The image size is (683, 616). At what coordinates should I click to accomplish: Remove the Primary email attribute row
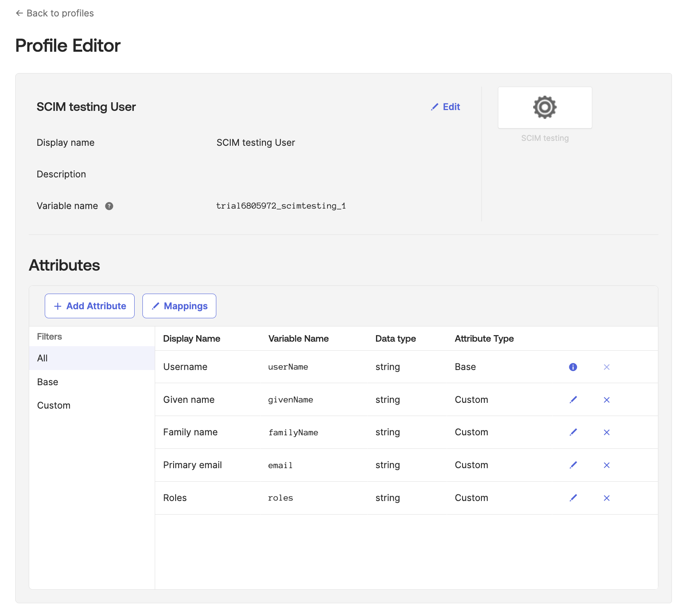click(x=606, y=465)
